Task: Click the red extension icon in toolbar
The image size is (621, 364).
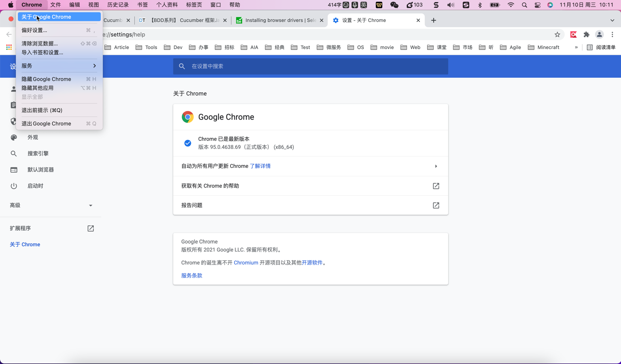Action: (x=573, y=35)
